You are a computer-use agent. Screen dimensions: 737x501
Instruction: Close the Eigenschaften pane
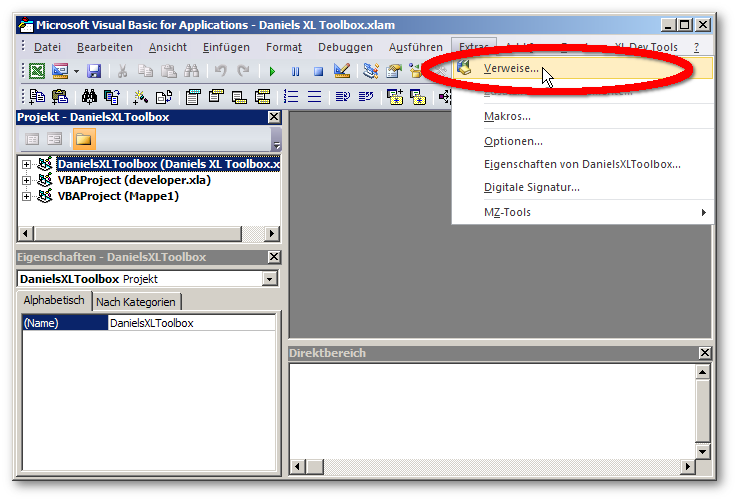[x=274, y=257]
